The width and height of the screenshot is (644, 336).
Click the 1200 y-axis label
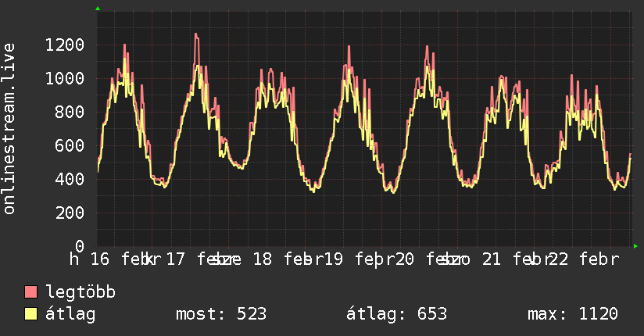coord(65,45)
